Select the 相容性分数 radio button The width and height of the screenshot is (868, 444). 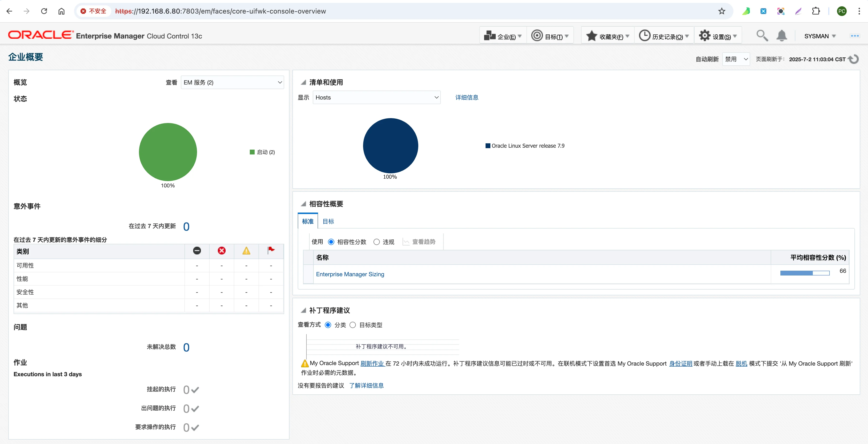coord(331,242)
